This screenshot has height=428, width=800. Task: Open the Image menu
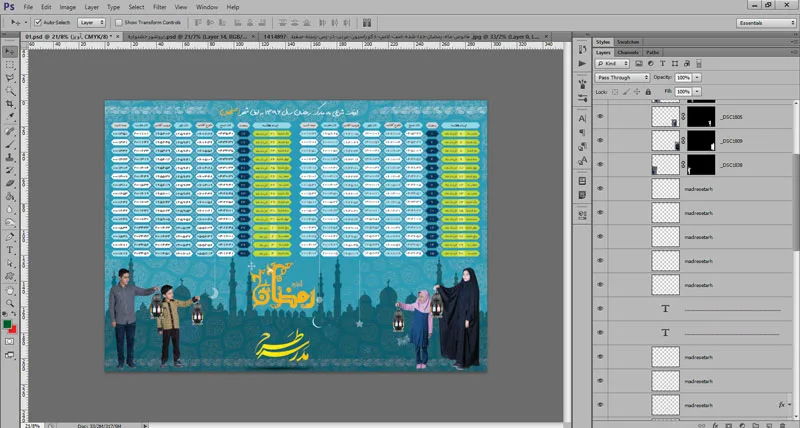coord(67,7)
